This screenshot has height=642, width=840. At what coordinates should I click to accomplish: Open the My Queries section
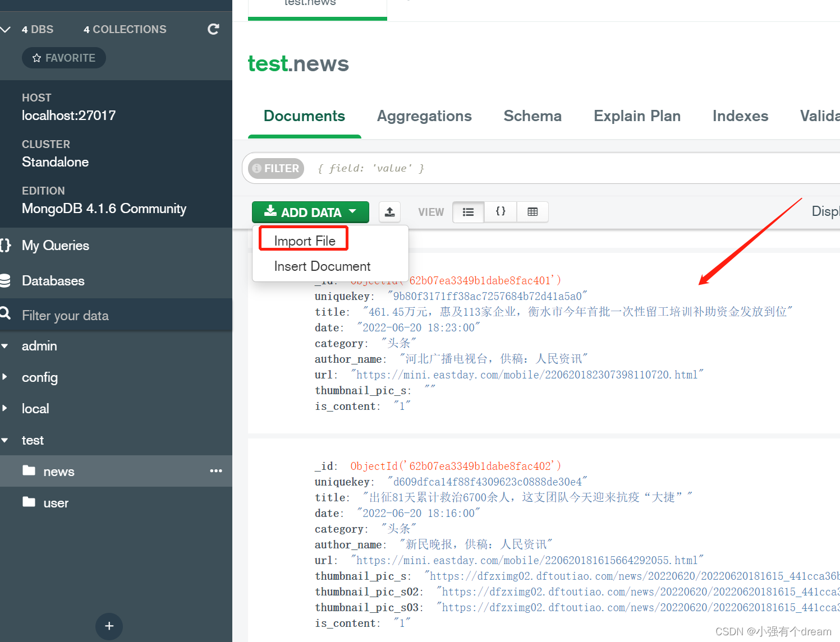(56, 246)
